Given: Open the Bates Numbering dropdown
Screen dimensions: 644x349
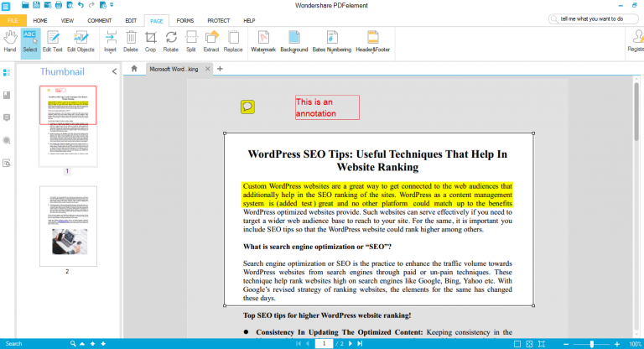Looking at the screenshot, I should 332,41.
